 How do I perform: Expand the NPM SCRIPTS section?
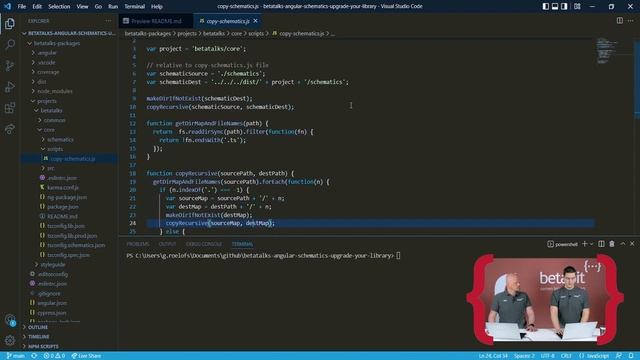point(43,346)
